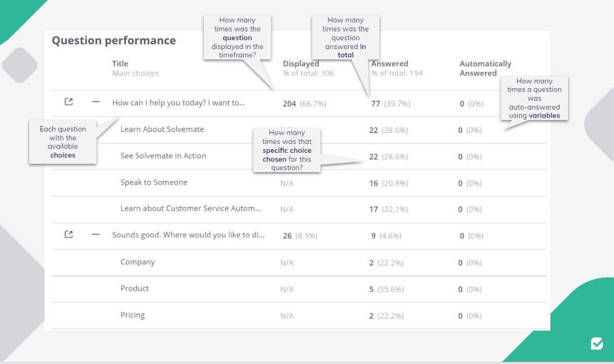Collapse choices under 'How can I help you today?'
The image size is (614, 364).
pos(95,102)
